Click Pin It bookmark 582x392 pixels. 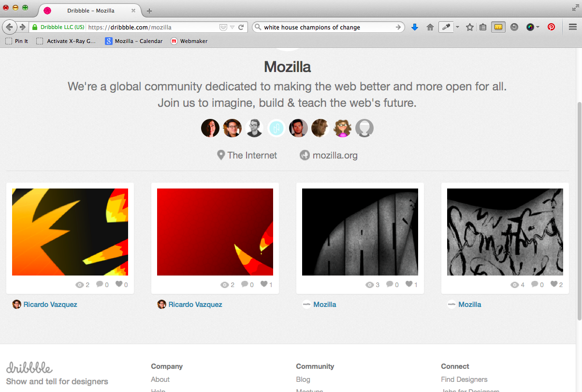click(17, 41)
